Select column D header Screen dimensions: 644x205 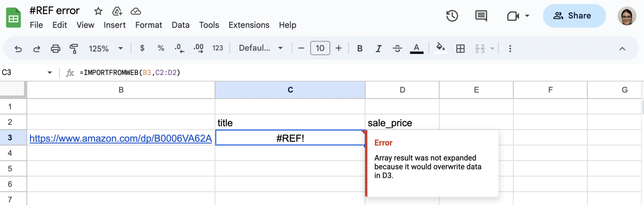402,90
